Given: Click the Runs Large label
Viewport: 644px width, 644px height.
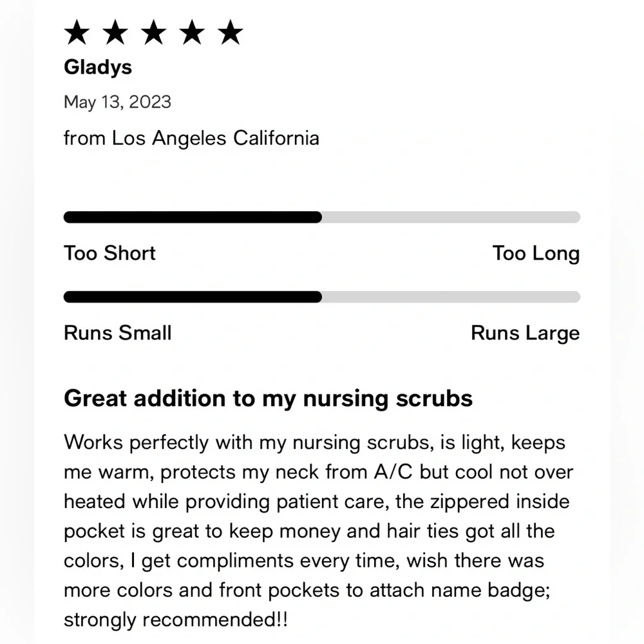Looking at the screenshot, I should click(x=526, y=333).
